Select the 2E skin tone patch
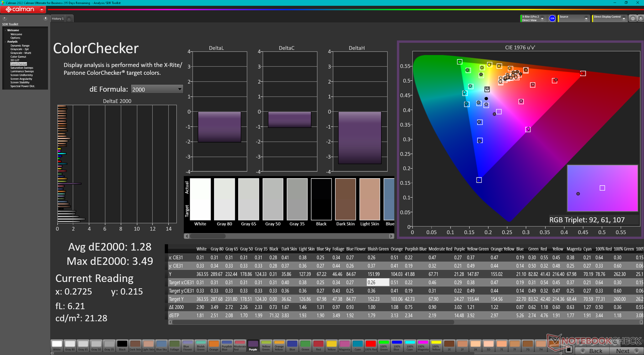This screenshot has width=644, height=355. click(449, 345)
